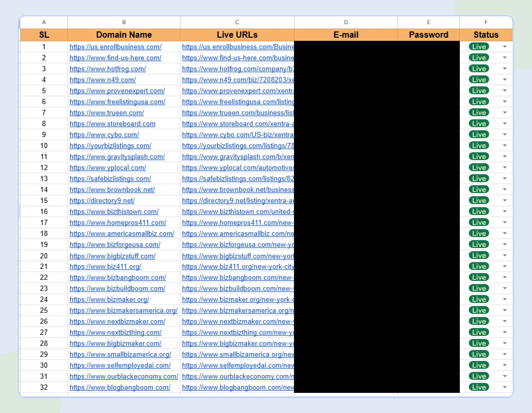The image size is (532, 413).
Task: Click the SL header cell
Action: 44,35
